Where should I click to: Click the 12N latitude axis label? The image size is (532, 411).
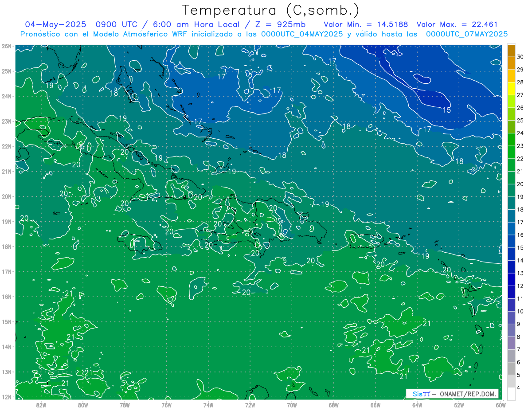6,397
